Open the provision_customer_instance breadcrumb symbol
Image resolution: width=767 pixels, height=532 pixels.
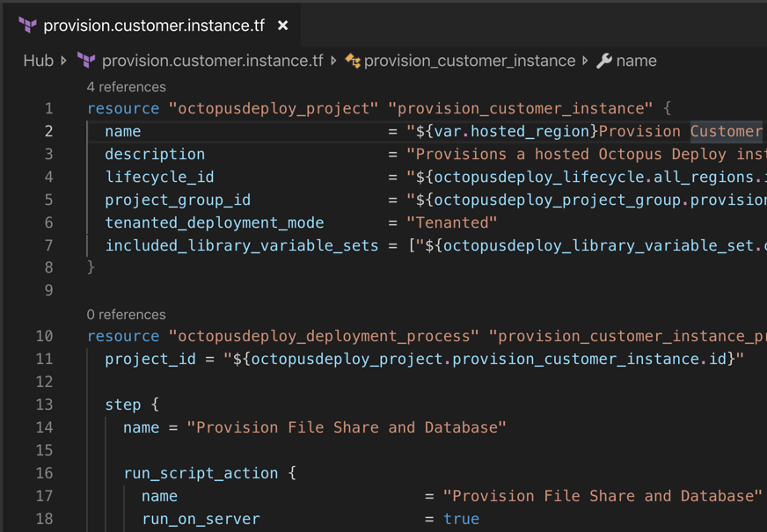[x=470, y=61]
